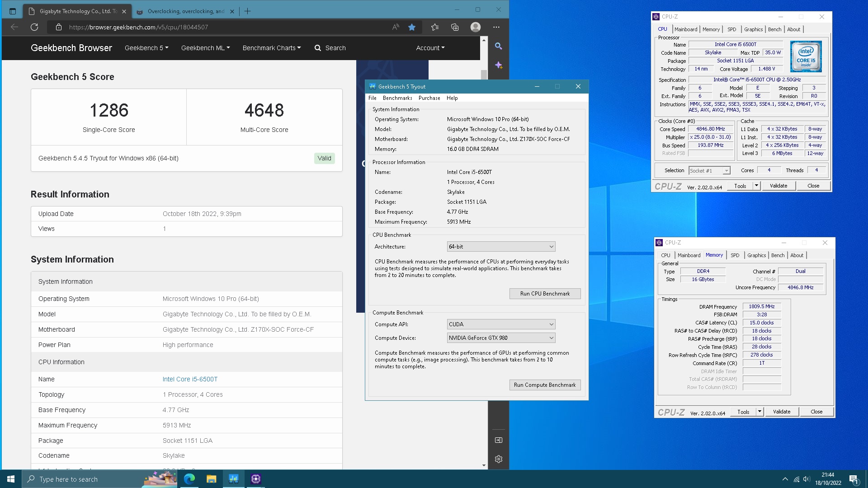Screen dimensions: 868x488
Task: Open the Favorites list icon
Action: [x=435, y=27]
